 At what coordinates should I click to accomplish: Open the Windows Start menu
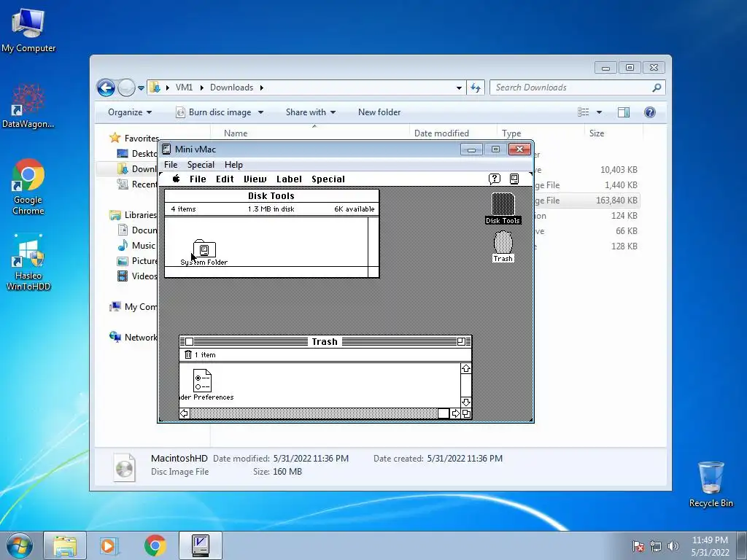pos(20,545)
